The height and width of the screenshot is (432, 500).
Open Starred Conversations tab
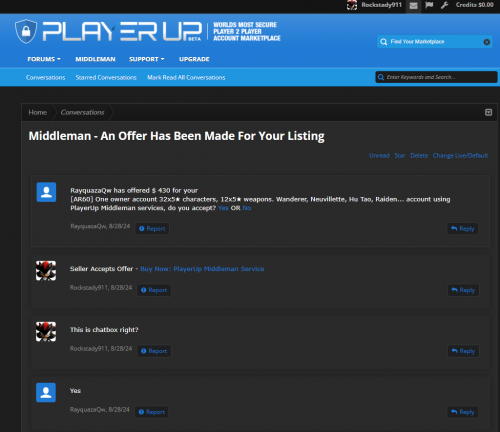[x=106, y=77]
